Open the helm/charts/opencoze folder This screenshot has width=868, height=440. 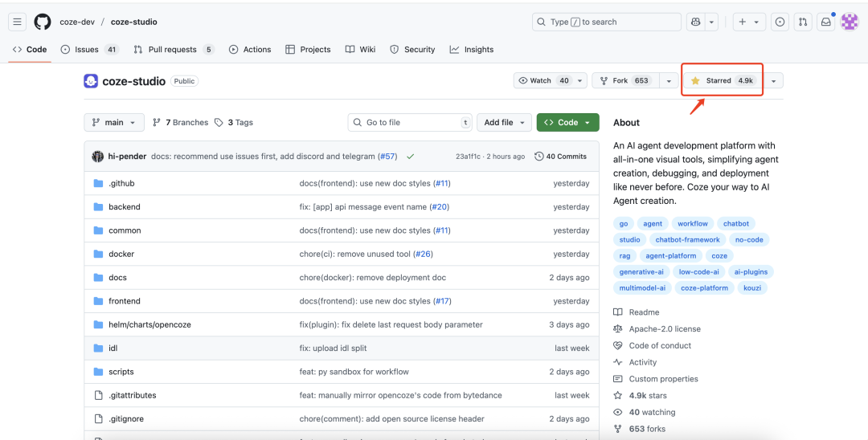click(150, 325)
